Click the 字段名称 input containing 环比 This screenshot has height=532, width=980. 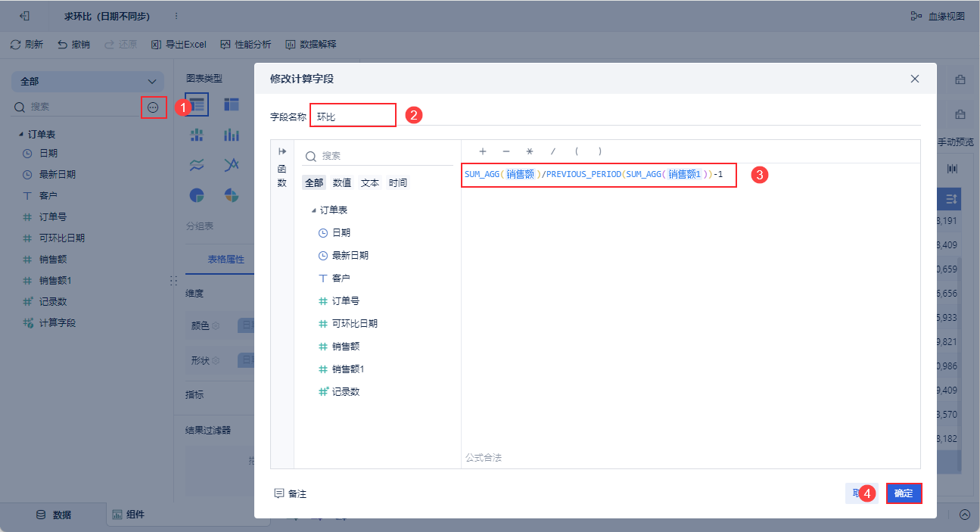click(x=353, y=115)
